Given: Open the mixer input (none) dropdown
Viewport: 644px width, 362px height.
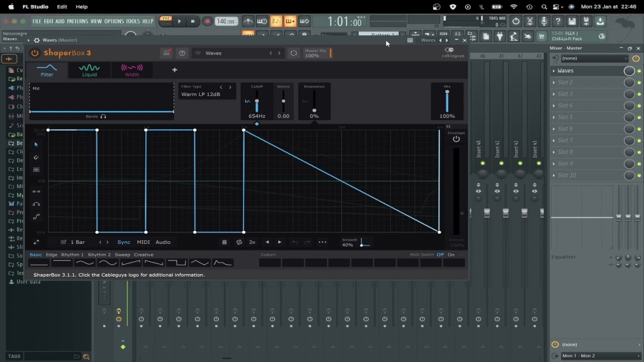Looking at the screenshot, I should [594, 58].
